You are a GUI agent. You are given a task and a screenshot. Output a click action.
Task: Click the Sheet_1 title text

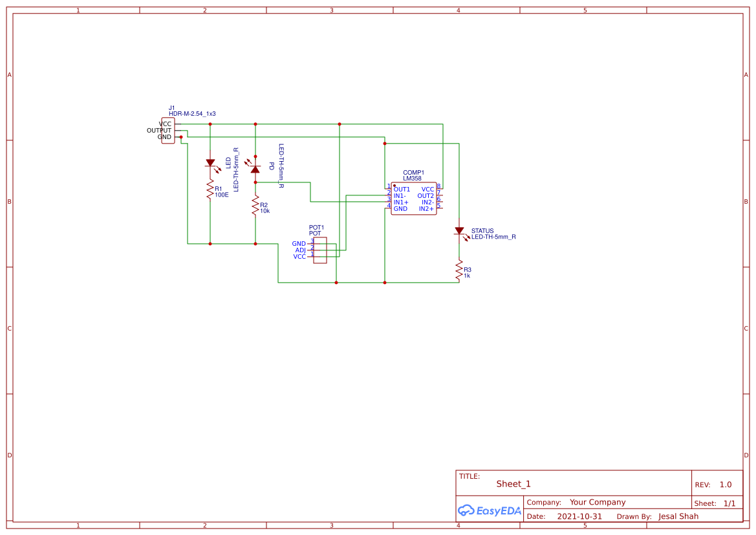coord(512,483)
